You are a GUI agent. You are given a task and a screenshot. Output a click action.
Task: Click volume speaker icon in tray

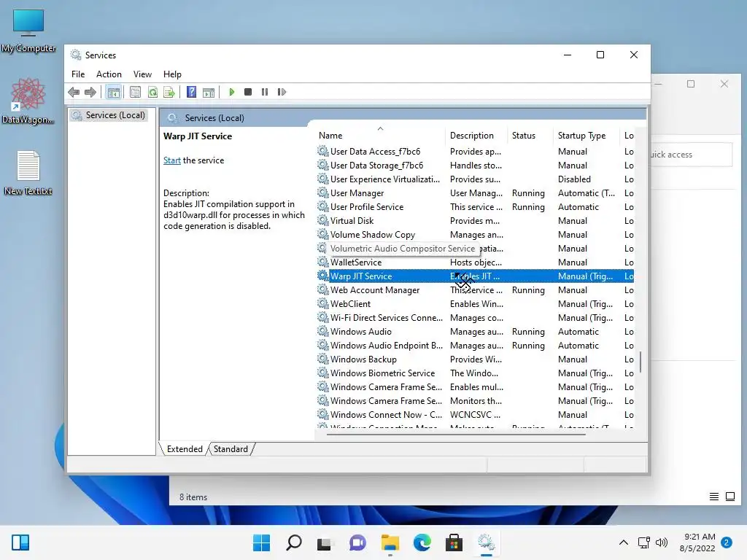point(662,542)
